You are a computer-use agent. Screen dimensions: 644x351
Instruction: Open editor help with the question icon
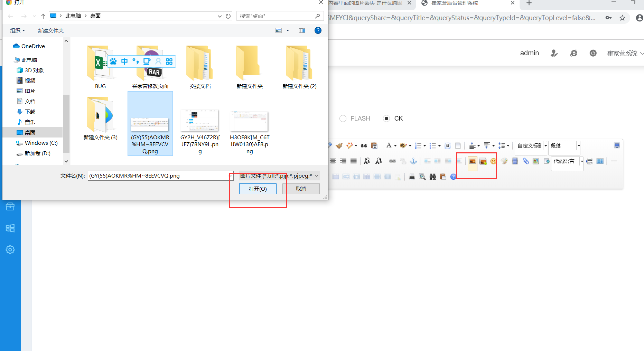coord(453,177)
